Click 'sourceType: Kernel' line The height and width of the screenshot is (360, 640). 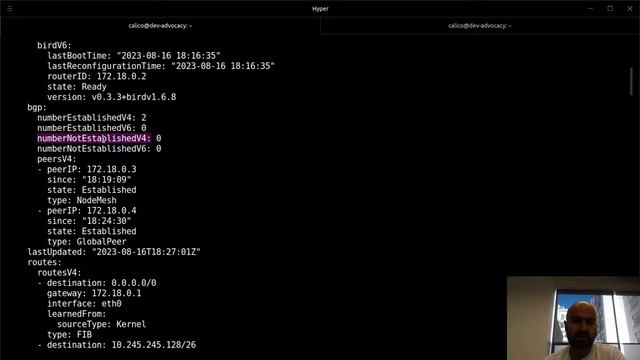102,324
